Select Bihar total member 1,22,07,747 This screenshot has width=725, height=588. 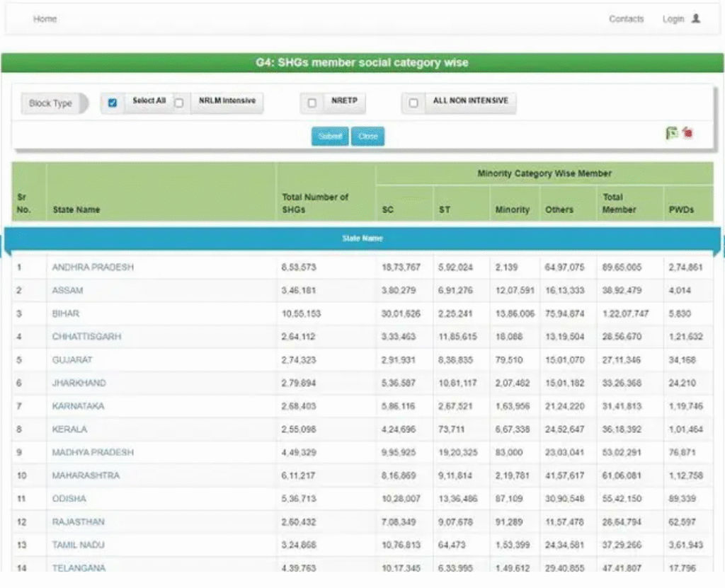tap(625, 313)
